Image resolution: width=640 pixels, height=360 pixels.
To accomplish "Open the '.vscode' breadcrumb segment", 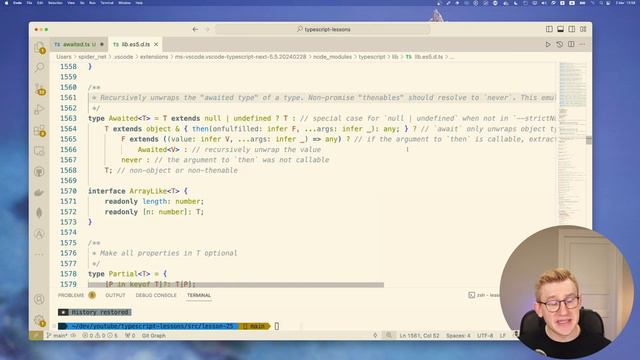I will click(x=123, y=57).
